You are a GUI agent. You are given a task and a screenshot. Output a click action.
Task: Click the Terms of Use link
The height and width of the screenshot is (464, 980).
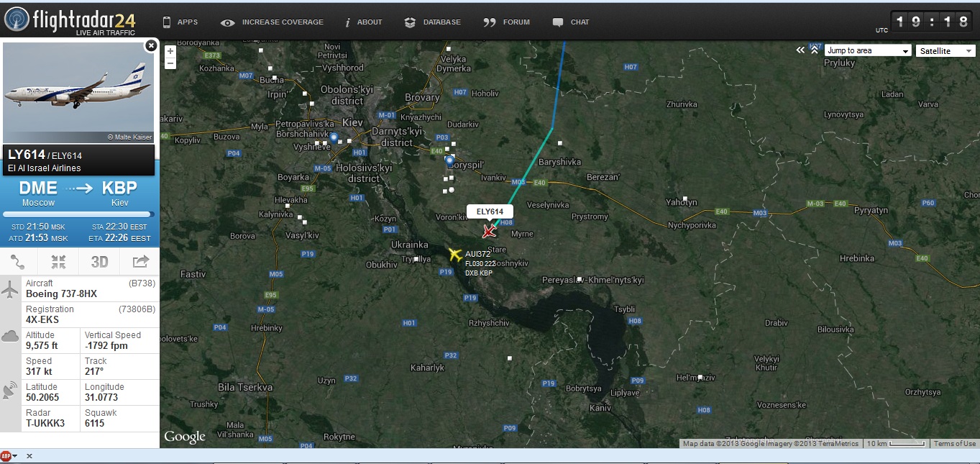point(955,444)
